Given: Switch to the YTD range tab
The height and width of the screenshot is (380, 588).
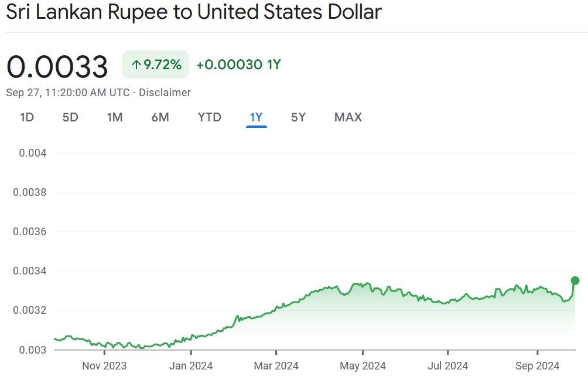Looking at the screenshot, I should point(210,117).
